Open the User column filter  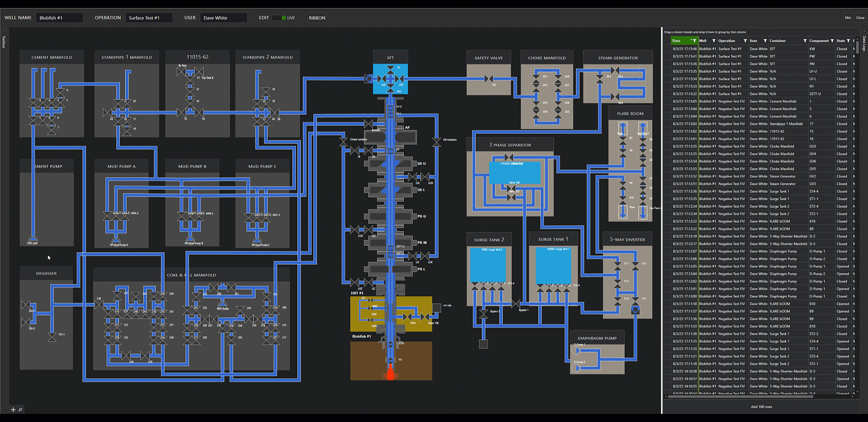[765, 41]
